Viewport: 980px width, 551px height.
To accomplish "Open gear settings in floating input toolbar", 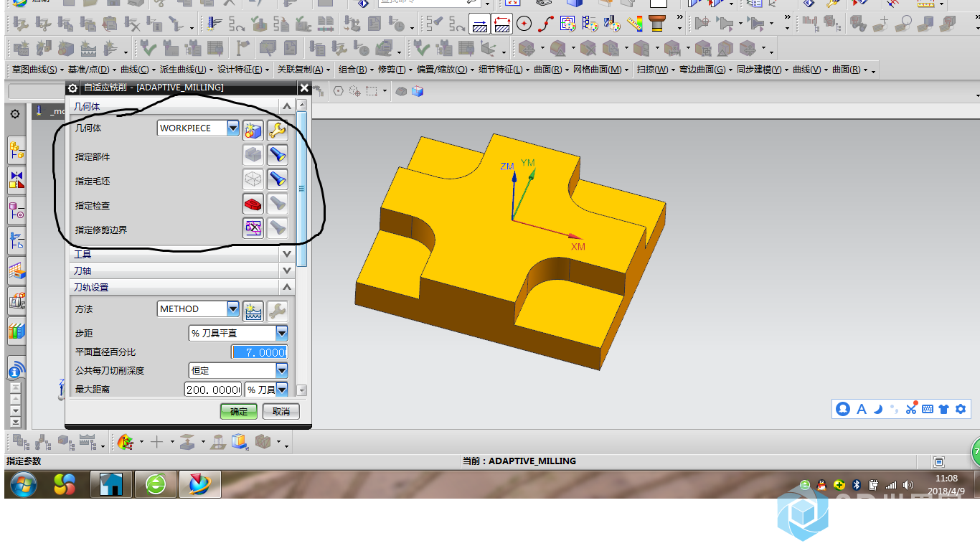I will click(961, 409).
